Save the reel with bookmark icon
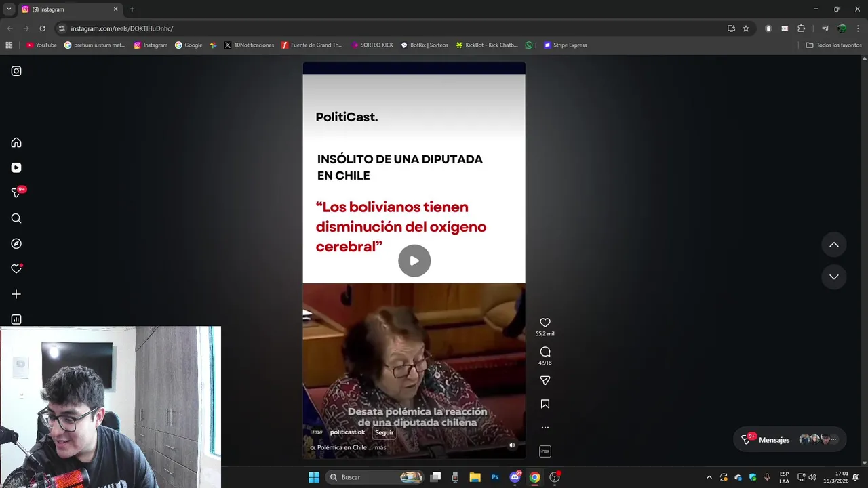The image size is (868, 488). (545, 404)
